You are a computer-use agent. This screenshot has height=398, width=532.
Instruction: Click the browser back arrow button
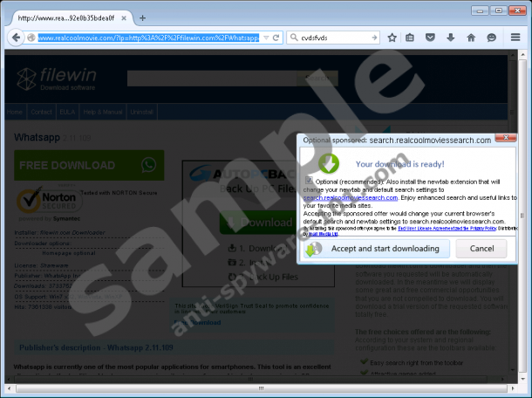click(18, 38)
